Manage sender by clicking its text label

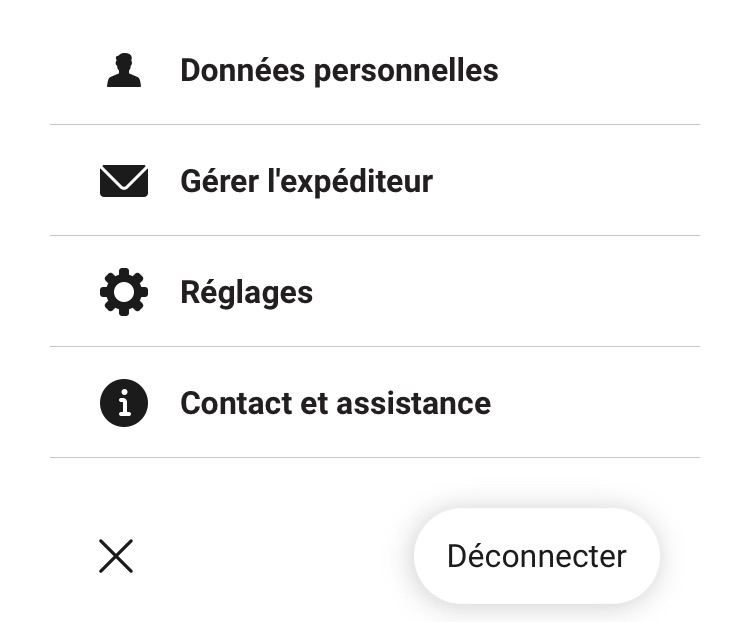click(x=307, y=182)
